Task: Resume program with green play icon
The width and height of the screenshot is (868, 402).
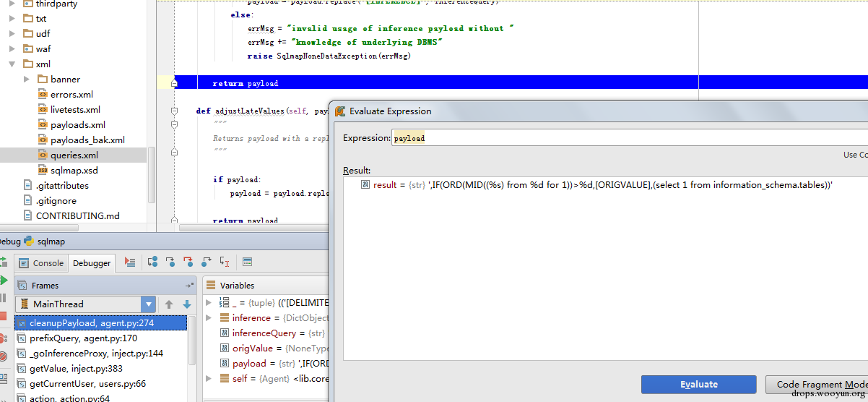Action: point(3,280)
